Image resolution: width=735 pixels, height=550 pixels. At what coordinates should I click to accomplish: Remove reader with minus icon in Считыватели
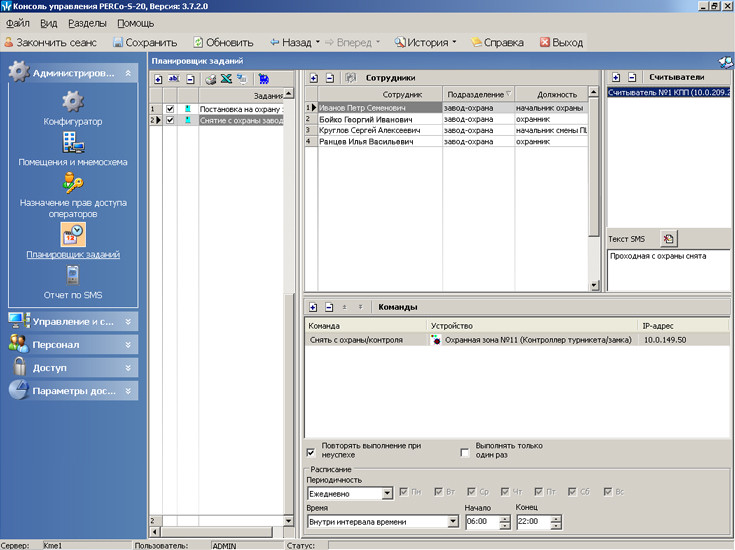point(632,77)
